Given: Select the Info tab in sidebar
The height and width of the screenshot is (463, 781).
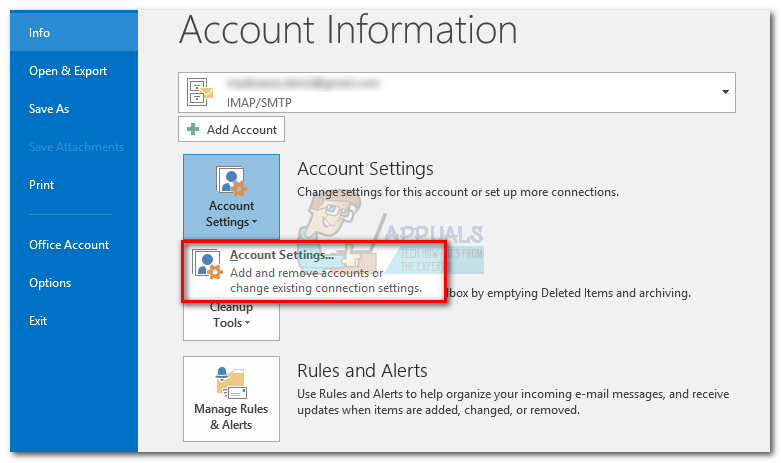Looking at the screenshot, I should click(x=40, y=33).
